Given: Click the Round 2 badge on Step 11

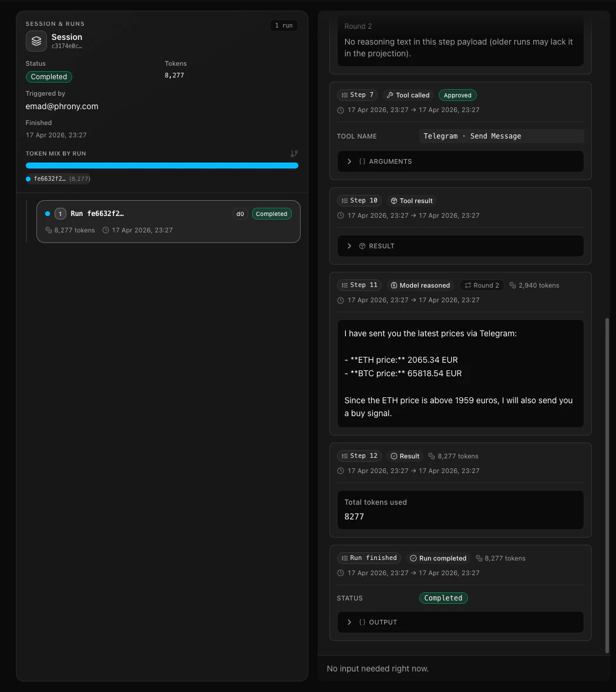Looking at the screenshot, I should click(x=482, y=285).
